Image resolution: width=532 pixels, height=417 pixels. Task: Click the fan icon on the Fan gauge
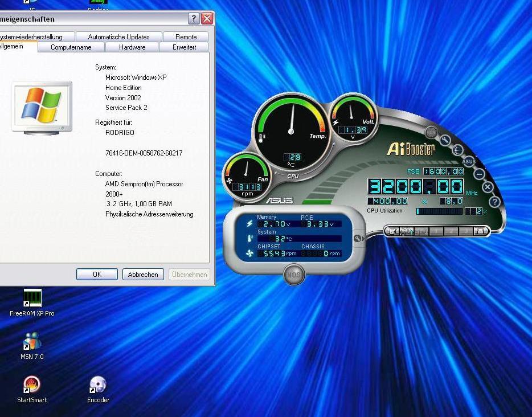pyautogui.click(x=229, y=181)
